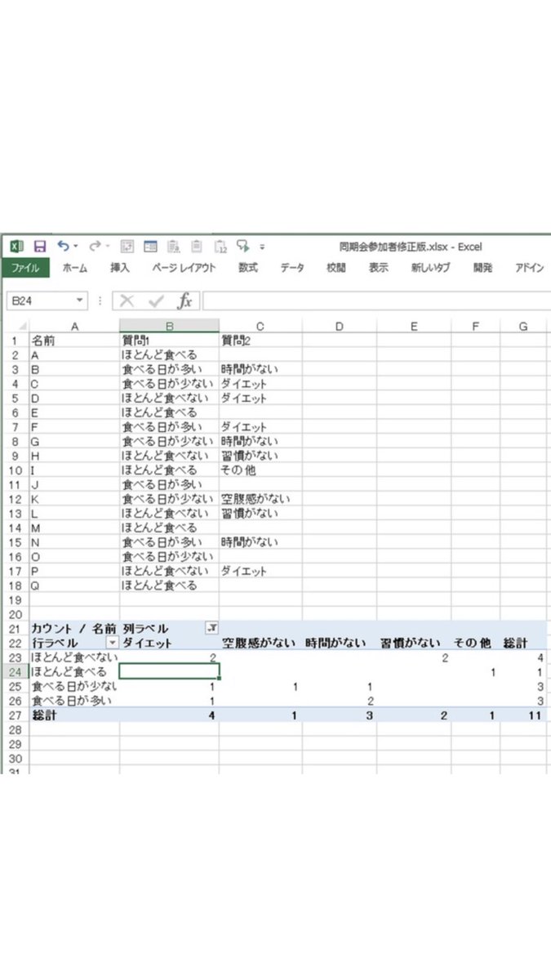Click the grand total value 11
Image resolution: width=551 pixels, height=980 pixels.
pyautogui.click(x=523, y=715)
